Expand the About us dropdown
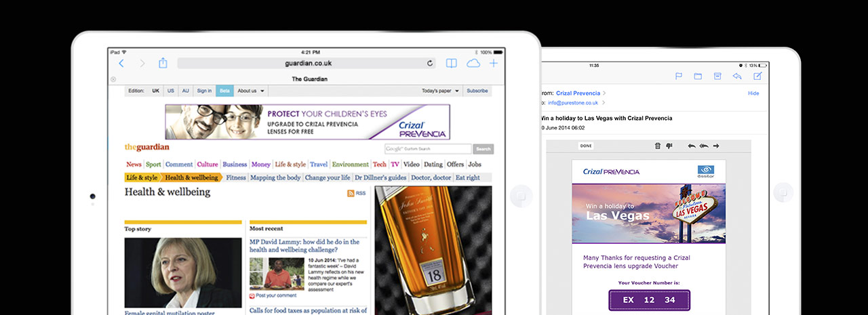Viewport: 868px width, 315px height. (251, 91)
